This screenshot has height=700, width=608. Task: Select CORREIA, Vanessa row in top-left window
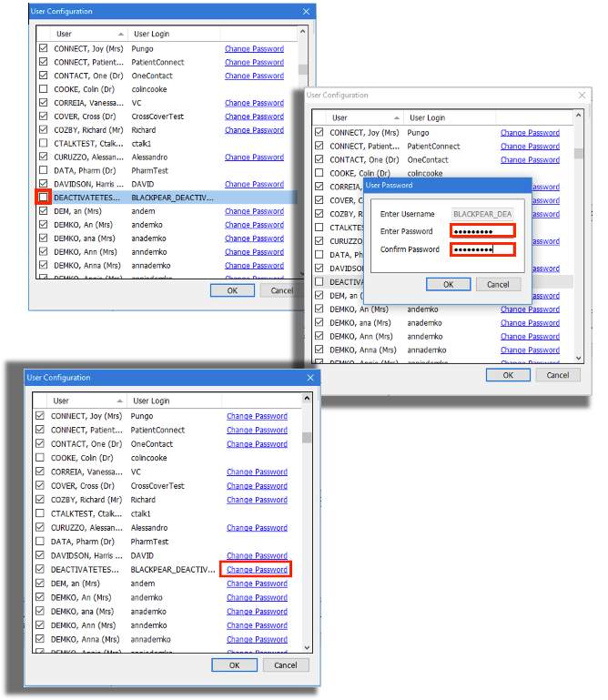[89, 103]
